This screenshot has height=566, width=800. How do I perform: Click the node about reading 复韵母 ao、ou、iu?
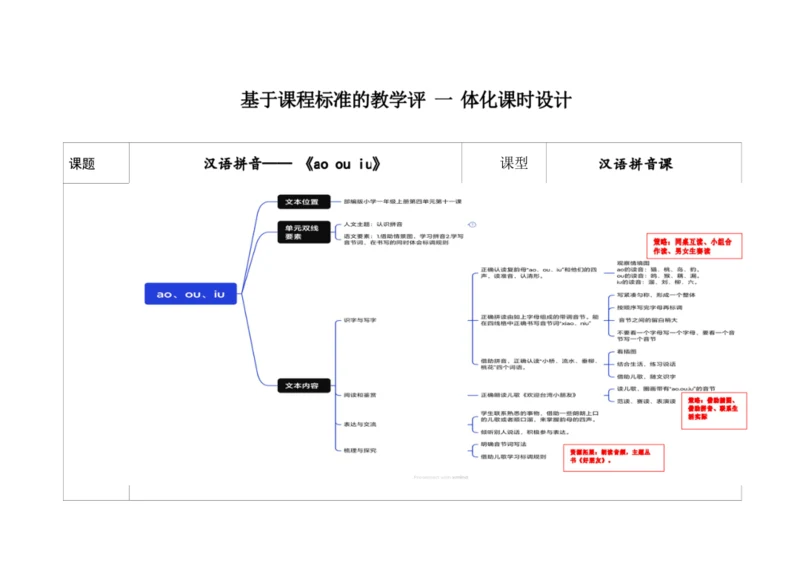[x=538, y=273]
